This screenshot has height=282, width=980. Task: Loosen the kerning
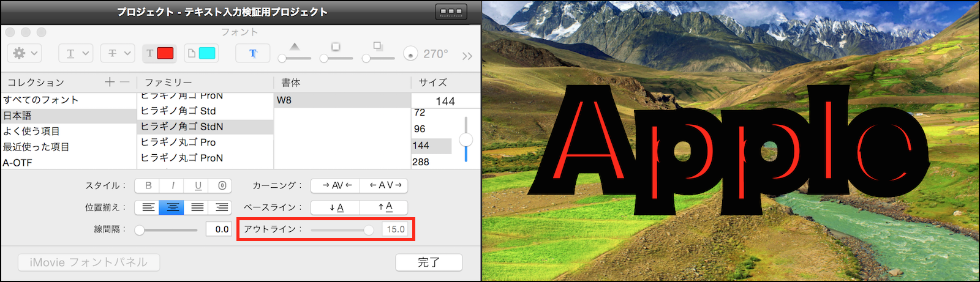click(384, 185)
